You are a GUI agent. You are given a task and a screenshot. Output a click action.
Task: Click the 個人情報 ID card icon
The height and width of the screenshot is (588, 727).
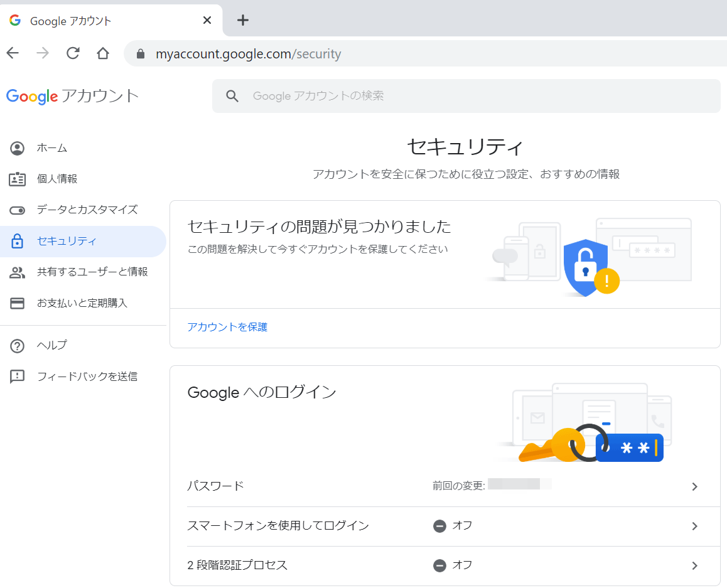pos(17,179)
